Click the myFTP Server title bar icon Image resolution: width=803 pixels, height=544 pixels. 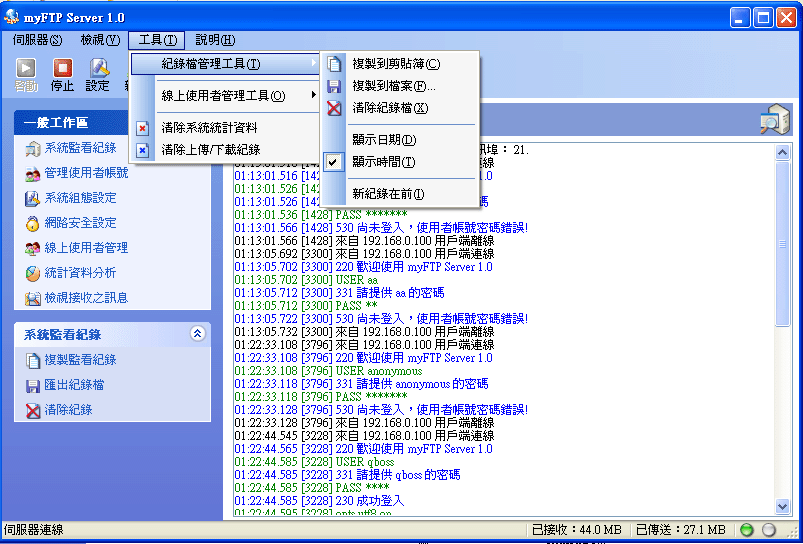pos(11,17)
